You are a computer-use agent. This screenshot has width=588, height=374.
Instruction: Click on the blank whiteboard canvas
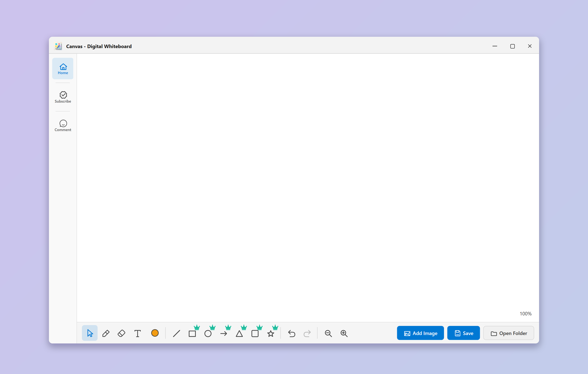pos(308,188)
